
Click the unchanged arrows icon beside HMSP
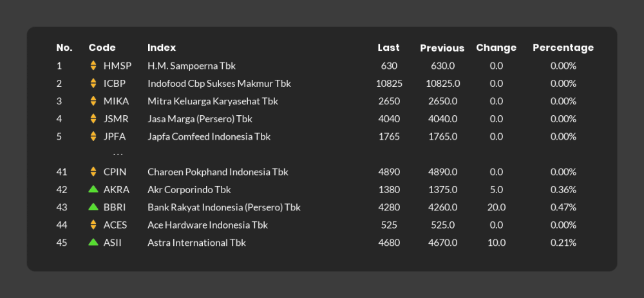(93, 66)
